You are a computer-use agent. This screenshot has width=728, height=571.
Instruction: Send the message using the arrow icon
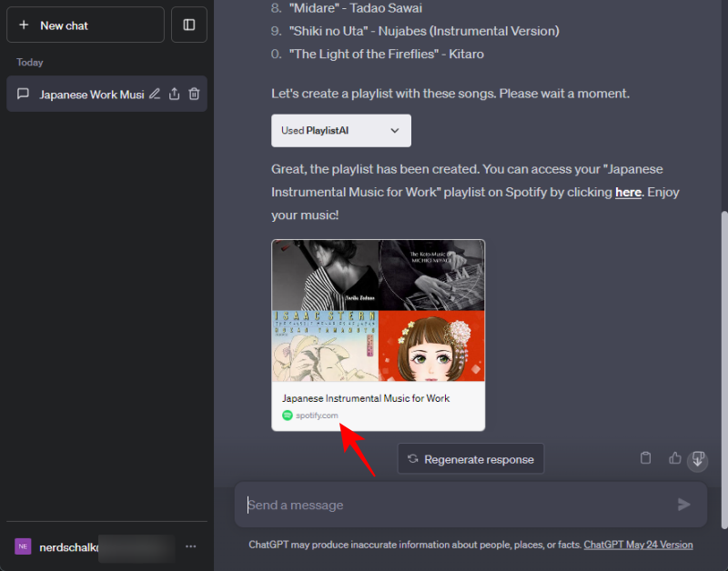pos(684,505)
